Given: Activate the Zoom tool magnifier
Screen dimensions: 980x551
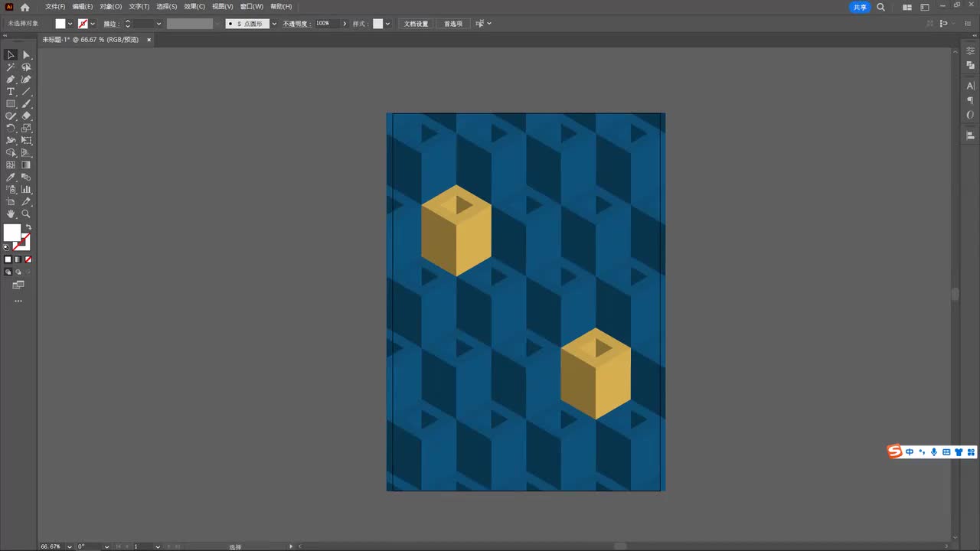Looking at the screenshot, I should point(26,214).
